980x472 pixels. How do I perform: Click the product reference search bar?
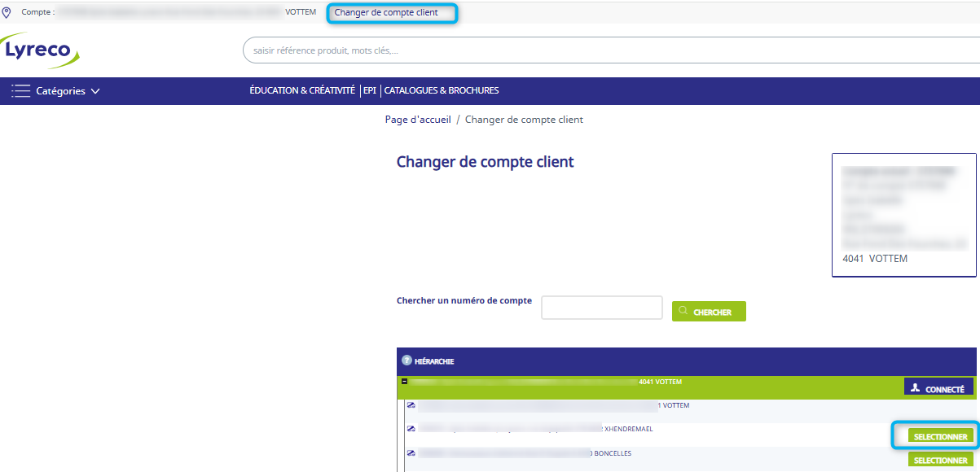coord(611,50)
